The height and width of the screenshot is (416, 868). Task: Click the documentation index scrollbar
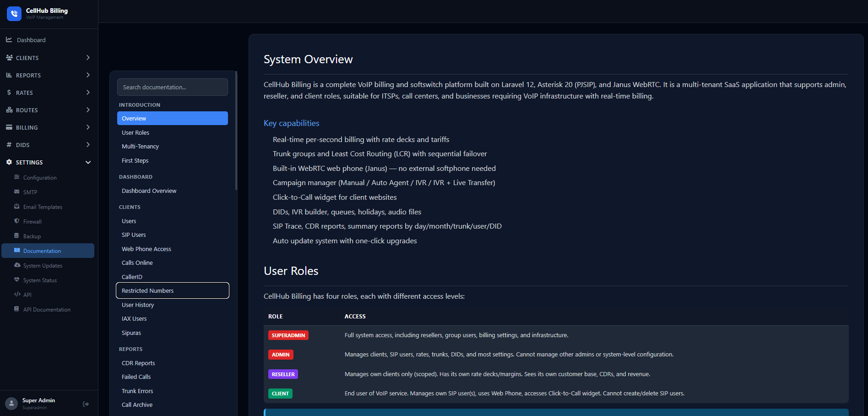(x=236, y=131)
